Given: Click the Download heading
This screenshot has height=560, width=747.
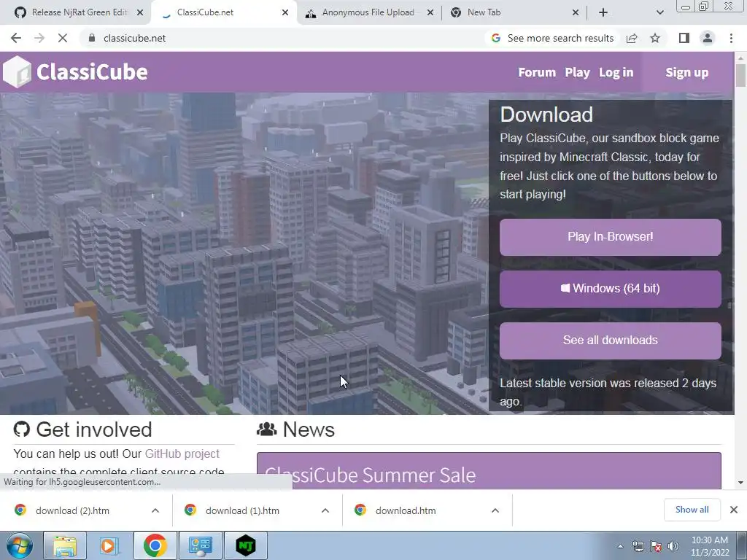Looking at the screenshot, I should point(546,114).
